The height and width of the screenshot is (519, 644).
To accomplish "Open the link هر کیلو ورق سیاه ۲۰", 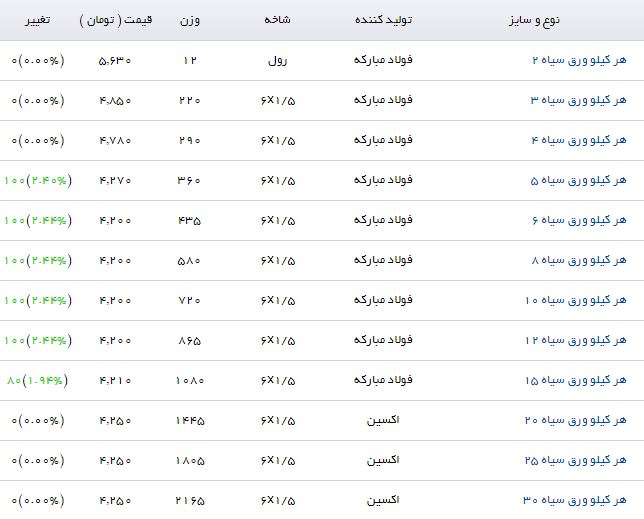I will (575, 420).
